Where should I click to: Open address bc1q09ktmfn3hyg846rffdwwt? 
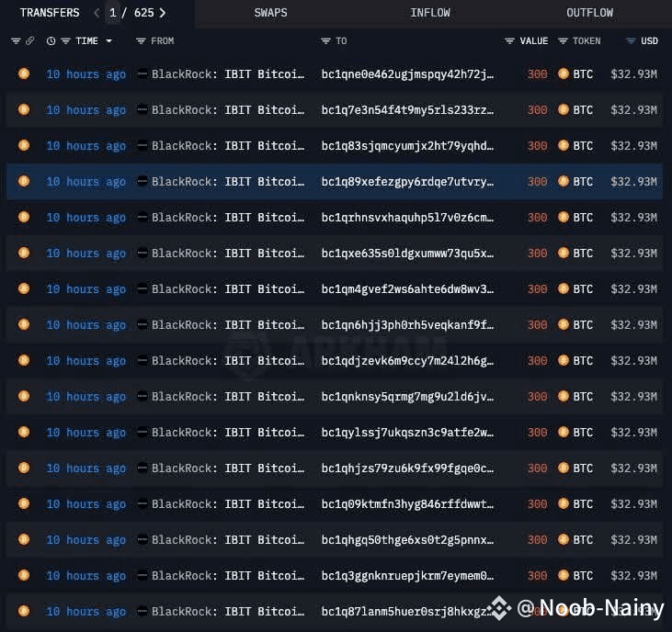[x=407, y=504]
